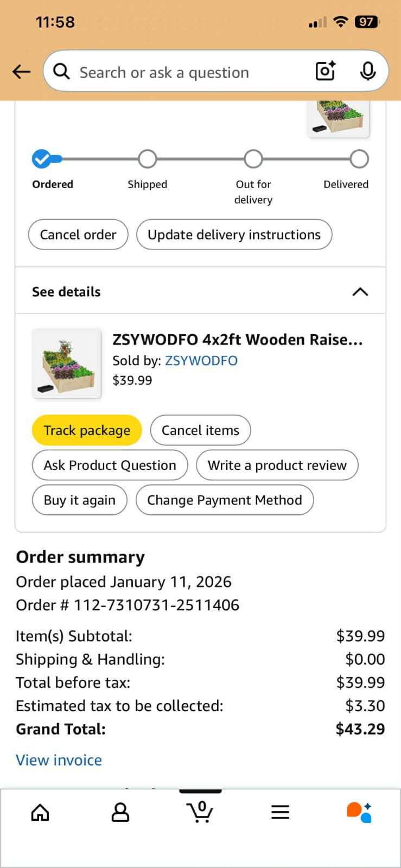Tap the microphone voice search icon
The width and height of the screenshot is (401, 868).
point(367,71)
